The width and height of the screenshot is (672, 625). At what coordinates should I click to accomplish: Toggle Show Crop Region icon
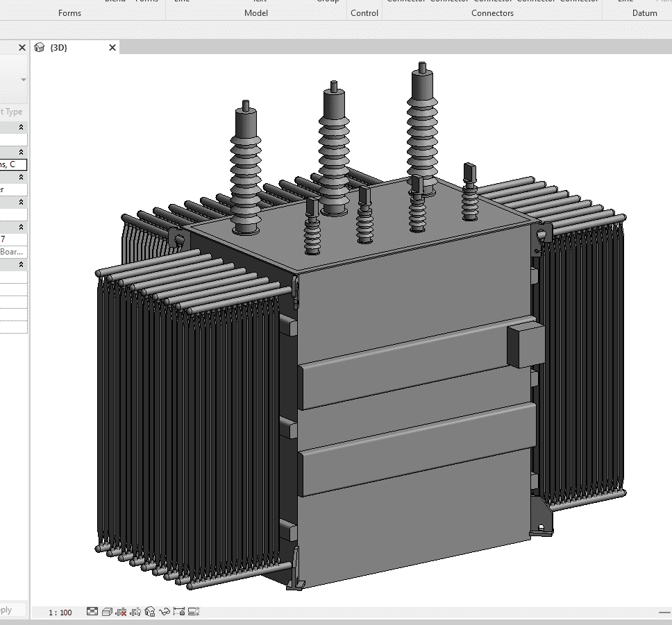tap(136, 611)
